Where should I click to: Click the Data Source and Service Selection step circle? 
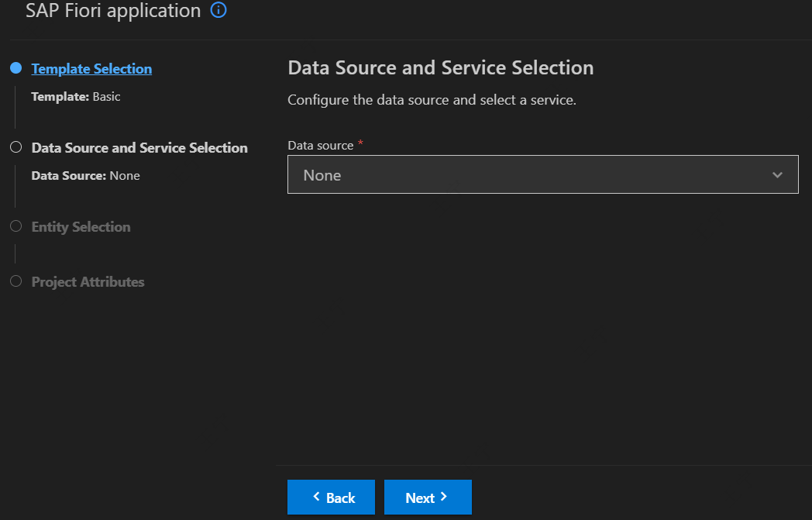pos(15,147)
